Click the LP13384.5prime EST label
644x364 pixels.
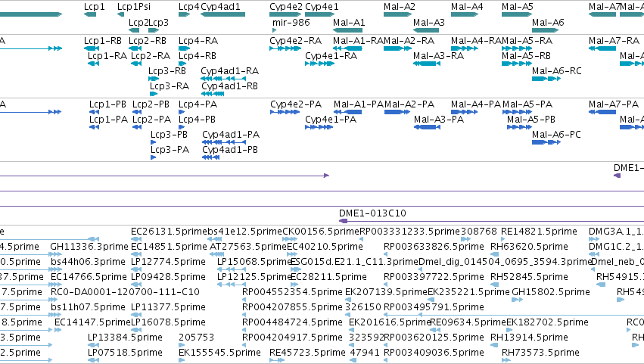coord(125,338)
